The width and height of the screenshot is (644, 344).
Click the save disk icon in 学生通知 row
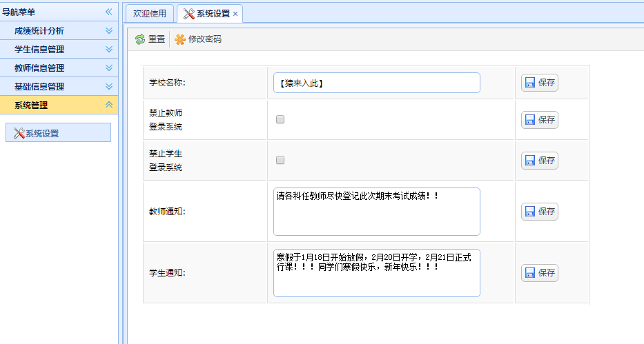pyautogui.click(x=530, y=273)
